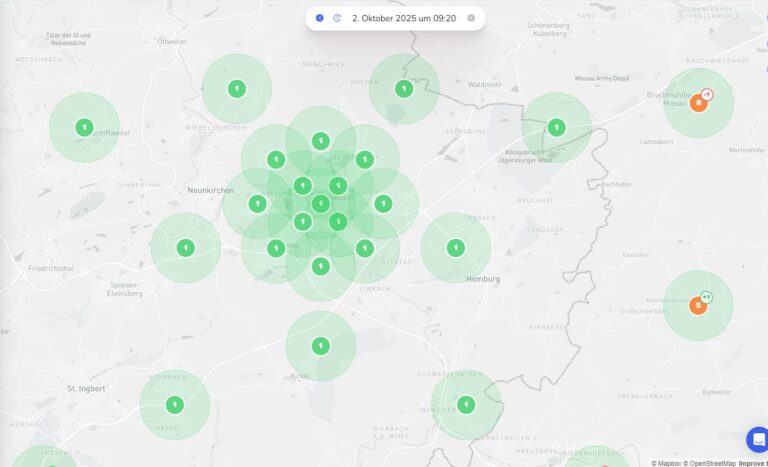
Task: Open the OpenStreetMap attribution link
Action: point(709,463)
